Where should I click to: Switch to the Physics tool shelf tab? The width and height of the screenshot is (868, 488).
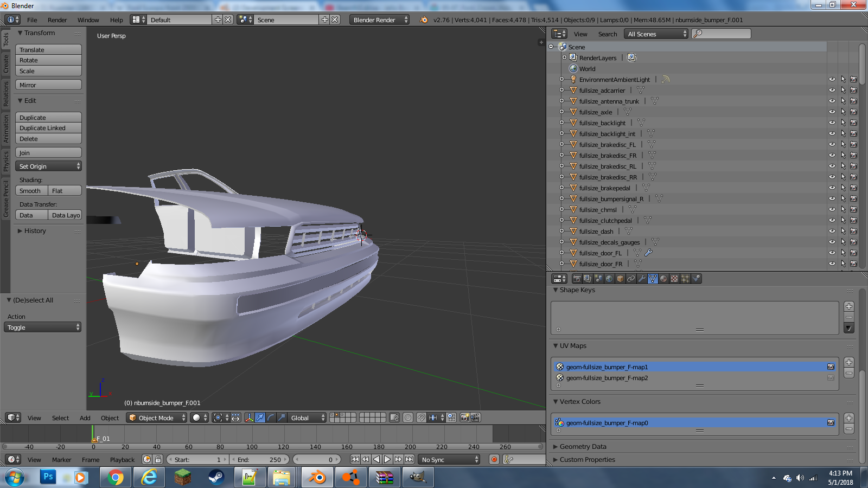point(6,162)
